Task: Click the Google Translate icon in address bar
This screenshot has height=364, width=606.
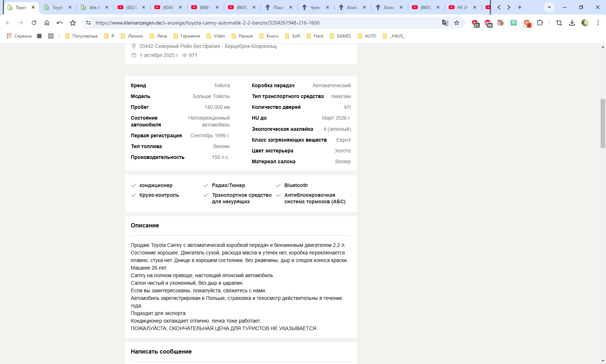Action: (x=445, y=23)
